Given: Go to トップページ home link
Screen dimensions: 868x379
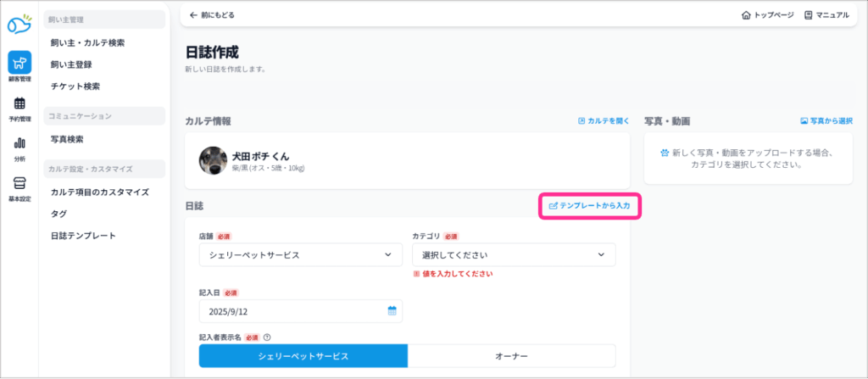Looking at the screenshot, I should [766, 15].
